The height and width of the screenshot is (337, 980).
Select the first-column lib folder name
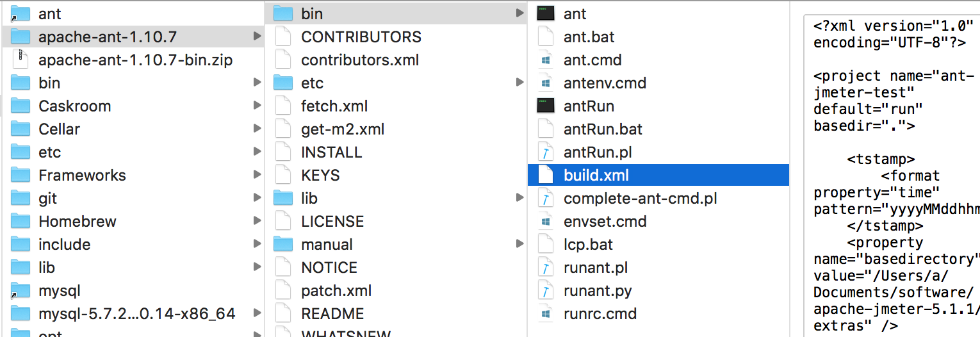[47, 267]
